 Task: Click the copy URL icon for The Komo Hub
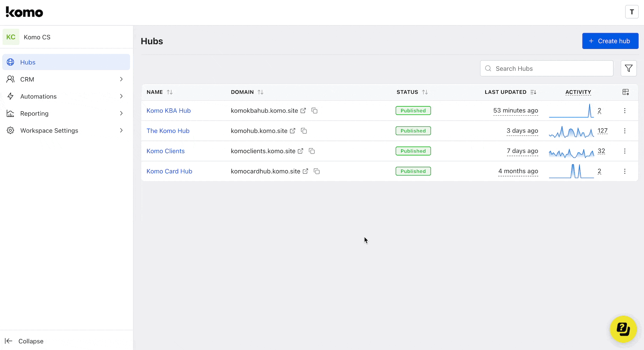pyautogui.click(x=304, y=131)
